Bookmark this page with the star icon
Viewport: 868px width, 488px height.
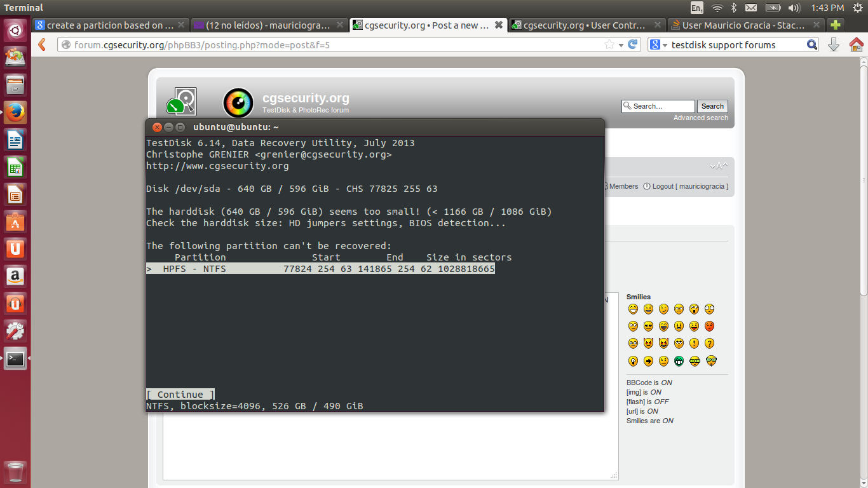pos(609,44)
